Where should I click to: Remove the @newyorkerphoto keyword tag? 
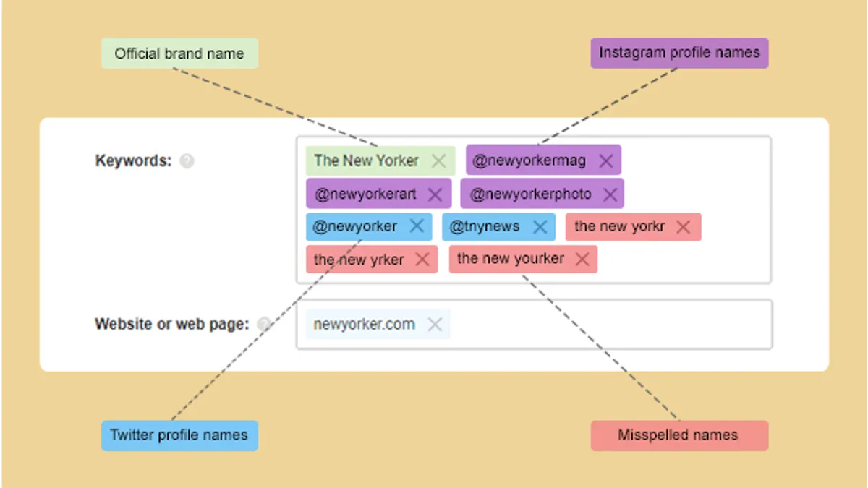point(610,194)
